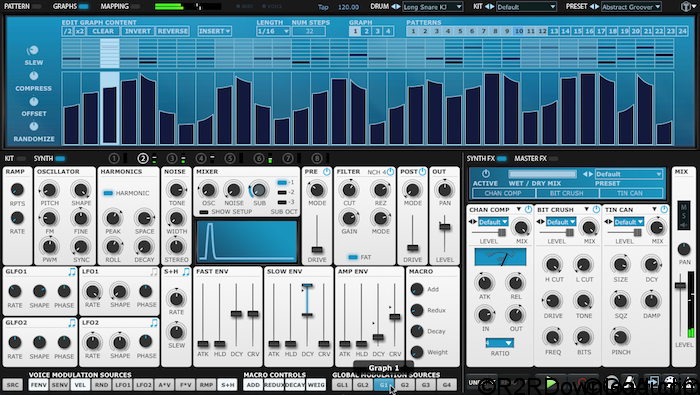Select drum voice 5 circle

(x=230, y=158)
